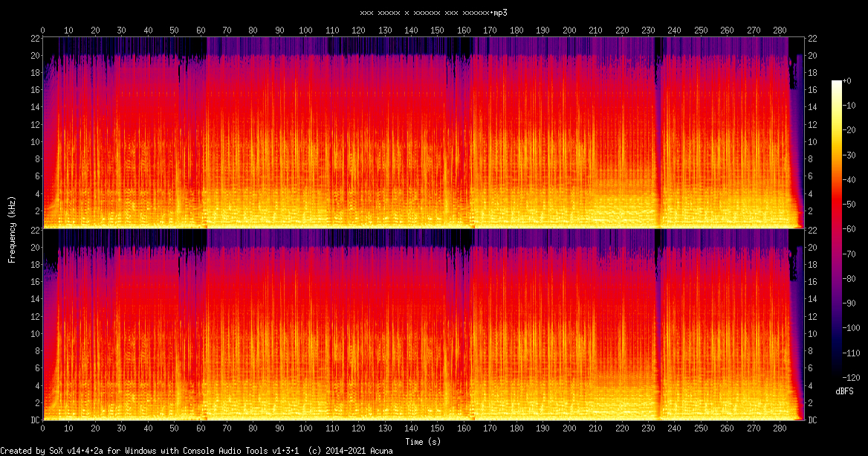Click the "dBFS" label under the color scale
Viewport: 868px width, 456px height.
tap(845, 391)
